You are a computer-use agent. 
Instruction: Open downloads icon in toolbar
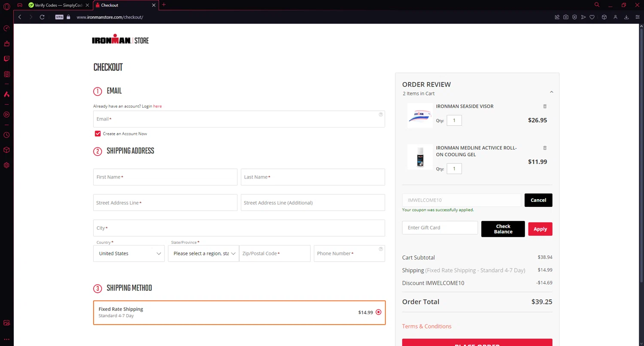pyautogui.click(x=626, y=17)
